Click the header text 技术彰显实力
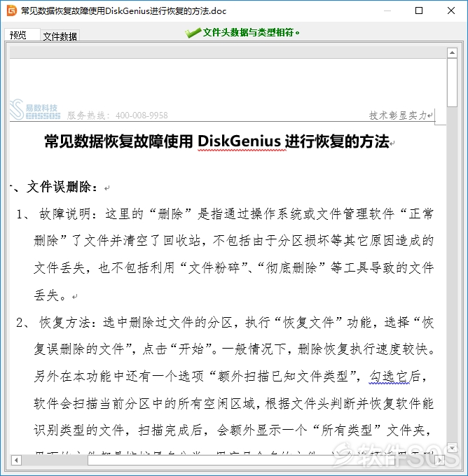Image resolution: width=468 pixels, height=476 pixels. tap(398, 115)
